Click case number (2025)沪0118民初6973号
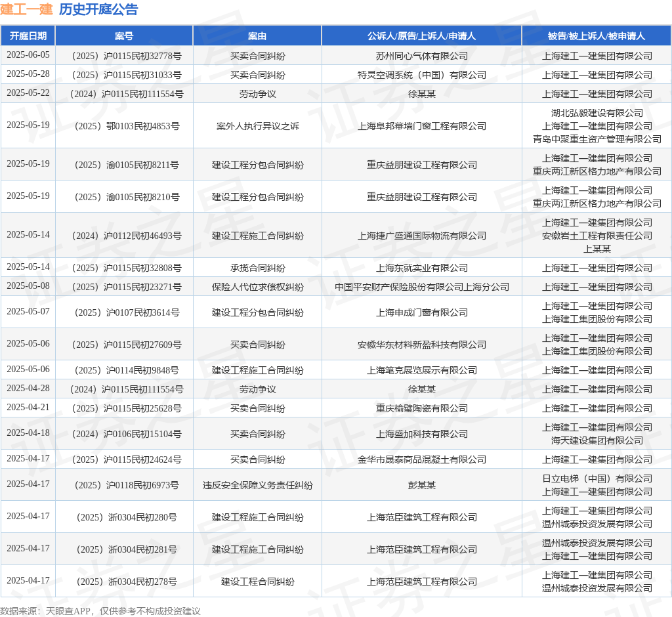This screenshot has width=672, height=617. coord(127,485)
